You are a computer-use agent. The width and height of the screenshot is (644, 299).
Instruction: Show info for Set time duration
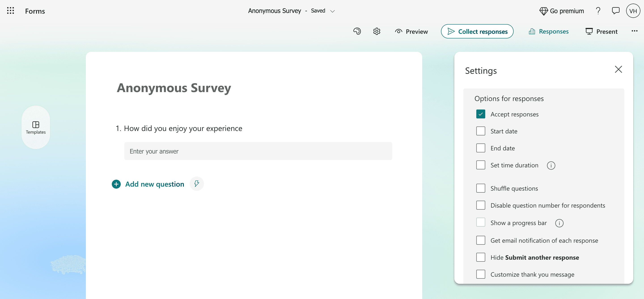point(551,165)
